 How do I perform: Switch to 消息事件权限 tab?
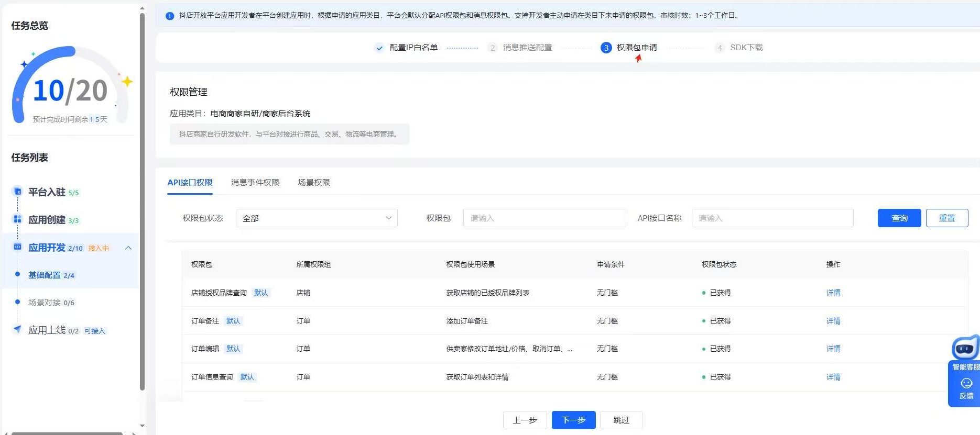pyautogui.click(x=255, y=183)
